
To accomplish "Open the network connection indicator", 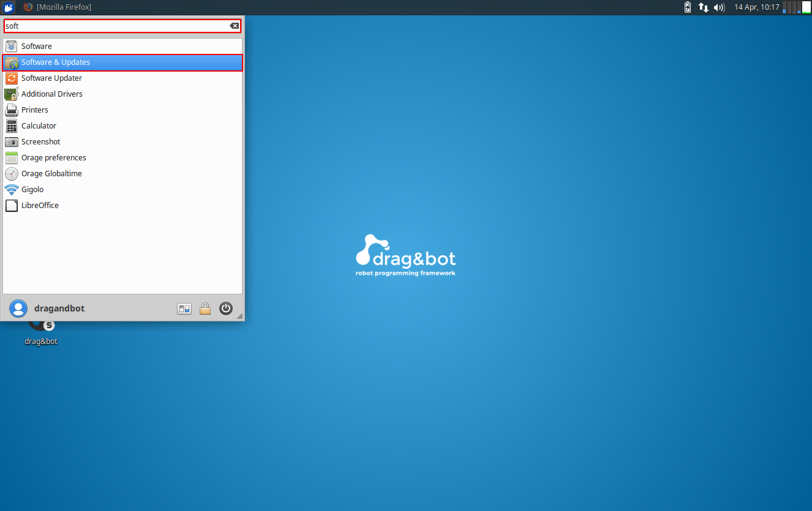I will (x=704, y=7).
